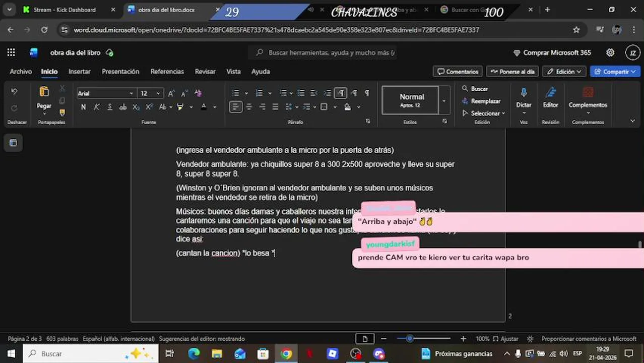Toggle the page view button in status bar
The image size is (644, 363).
point(365,339)
